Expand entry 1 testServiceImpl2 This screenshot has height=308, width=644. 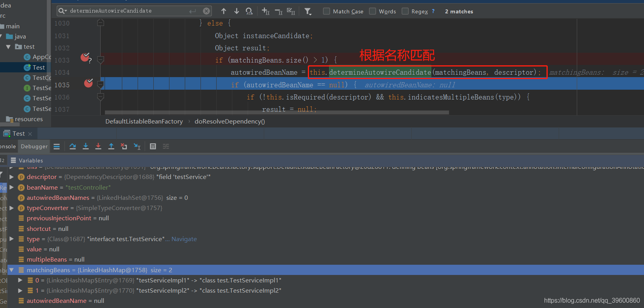coord(20,290)
